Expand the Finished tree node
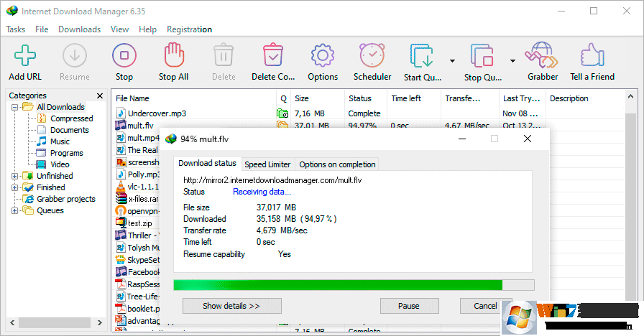The width and height of the screenshot is (644, 336). pyautogui.click(x=15, y=187)
